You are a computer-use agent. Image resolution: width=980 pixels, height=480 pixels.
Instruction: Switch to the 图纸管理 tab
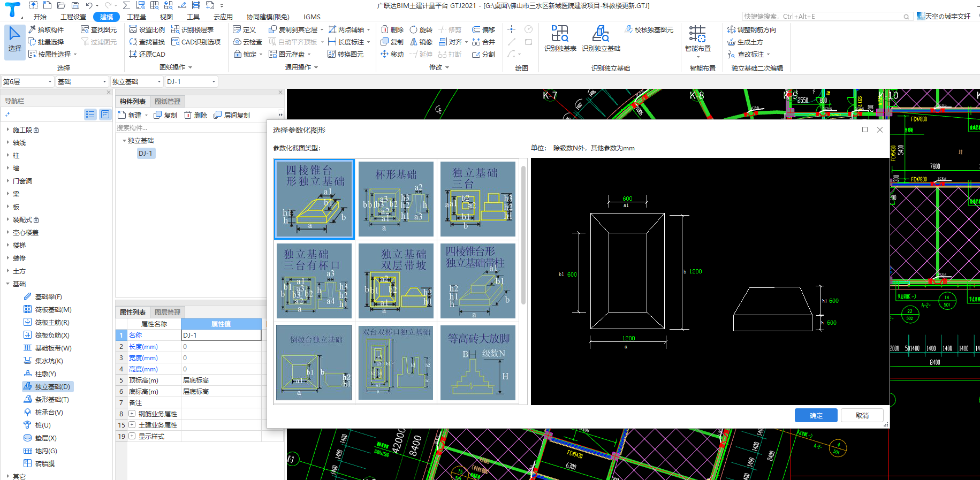pos(168,101)
